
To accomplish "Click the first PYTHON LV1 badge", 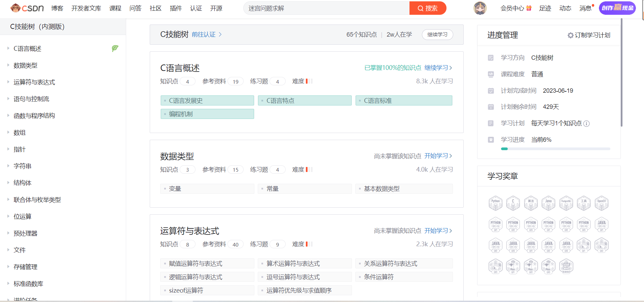I will [495, 224].
